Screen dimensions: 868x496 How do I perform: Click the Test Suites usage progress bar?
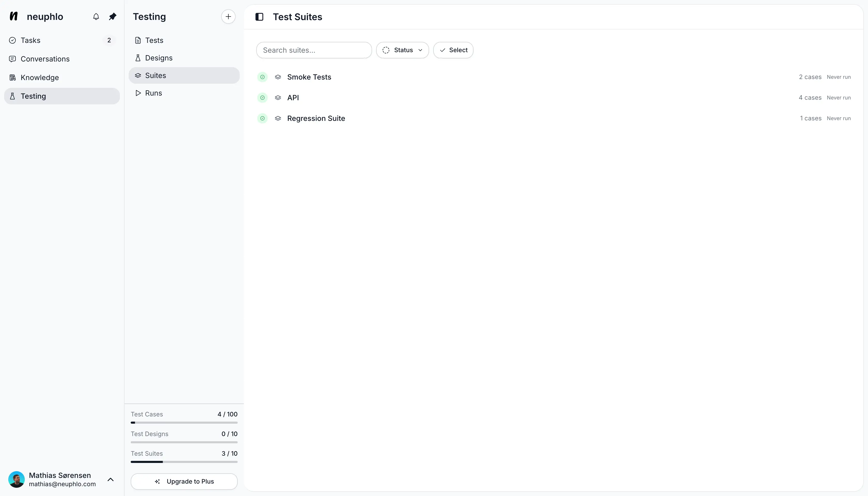click(x=184, y=462)
